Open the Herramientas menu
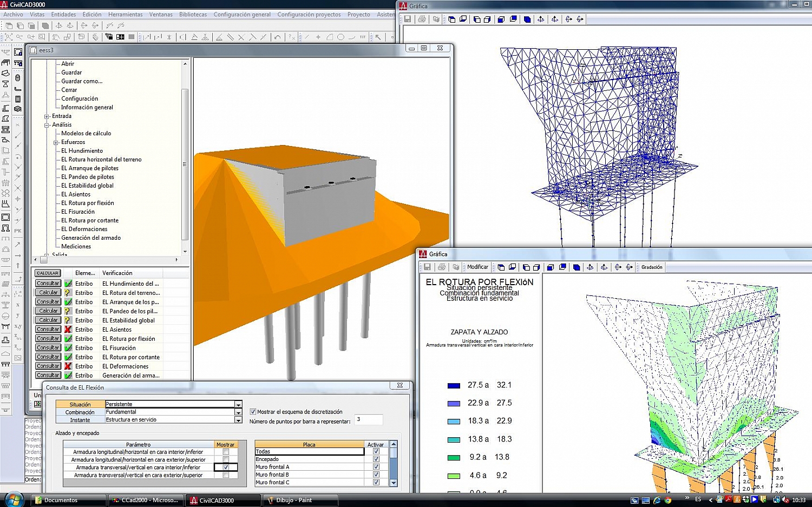812x507 pixels. tap(125, 15)
